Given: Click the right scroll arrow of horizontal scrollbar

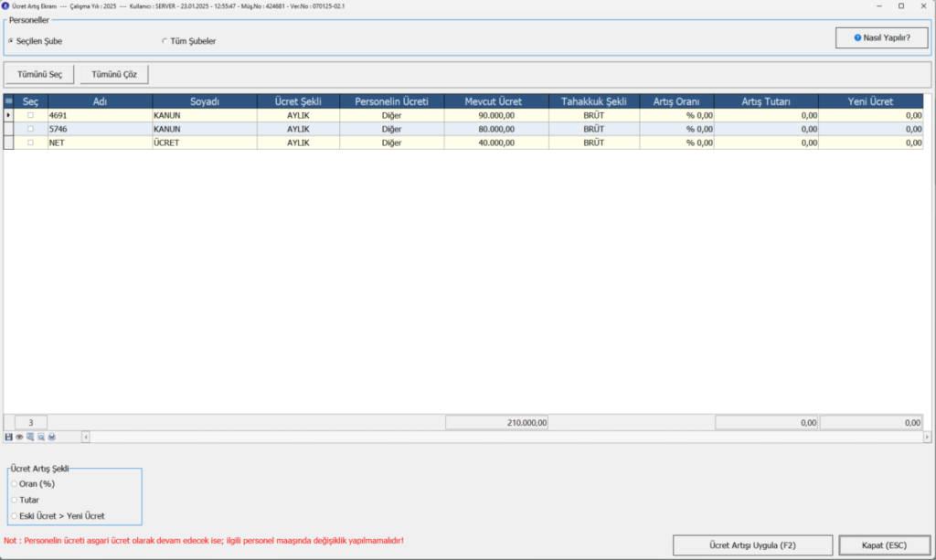Looking at the screenshot, I should pyautogui.click(x=927, y=438).
